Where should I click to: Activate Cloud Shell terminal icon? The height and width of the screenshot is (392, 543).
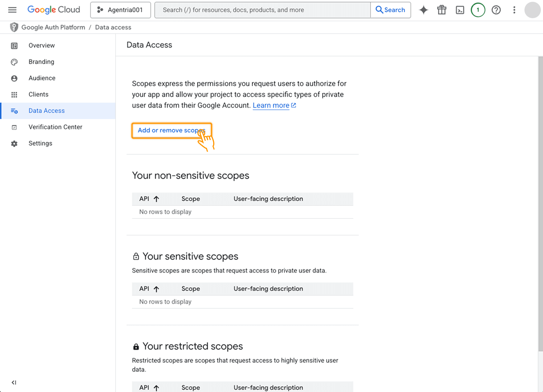pyautogui.click(x=460, y=10)
